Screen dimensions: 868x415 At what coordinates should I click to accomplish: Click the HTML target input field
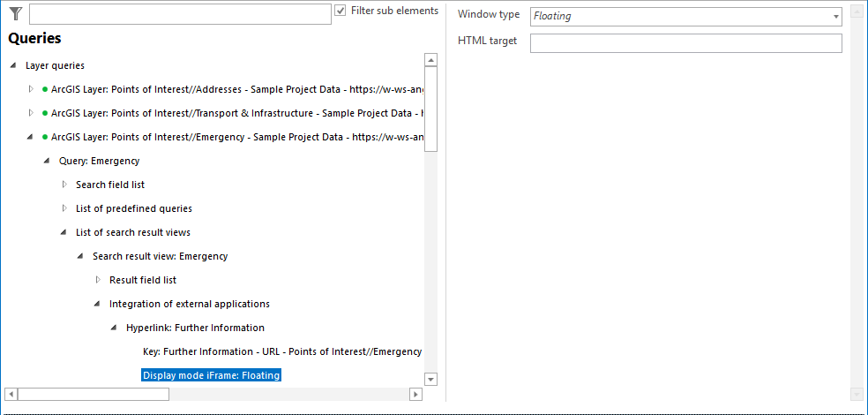(x=686, y=43)
